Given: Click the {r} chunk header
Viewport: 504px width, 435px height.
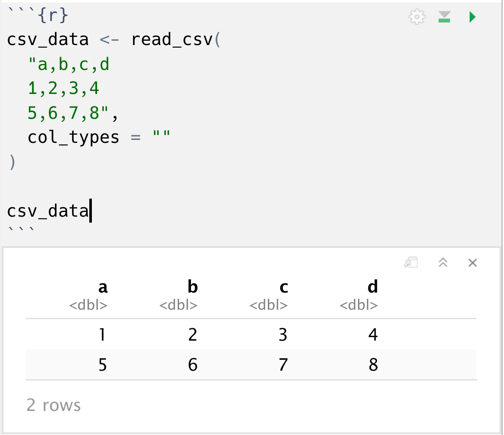Looking at the screenshot, I should (53, 15).
